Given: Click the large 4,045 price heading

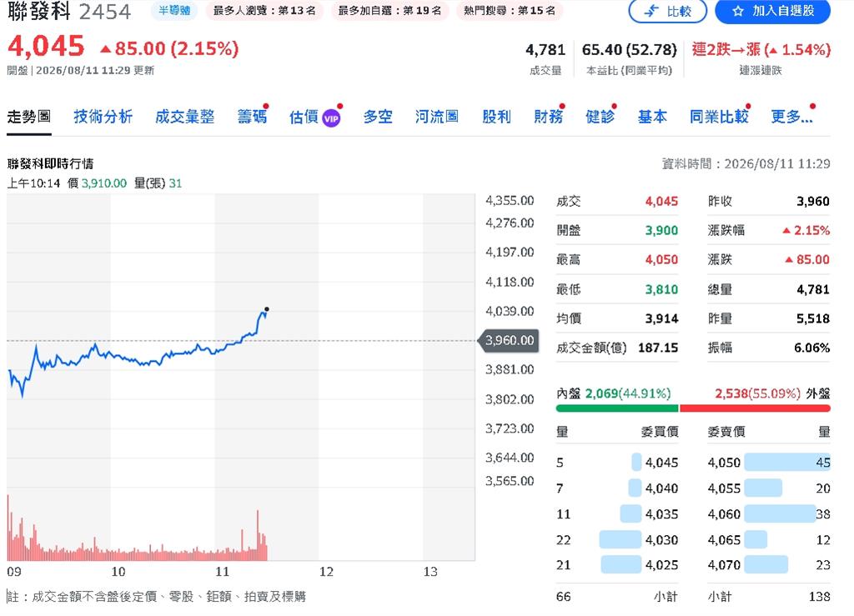Looking at the screenshot, I should click(x=47, y=46).
